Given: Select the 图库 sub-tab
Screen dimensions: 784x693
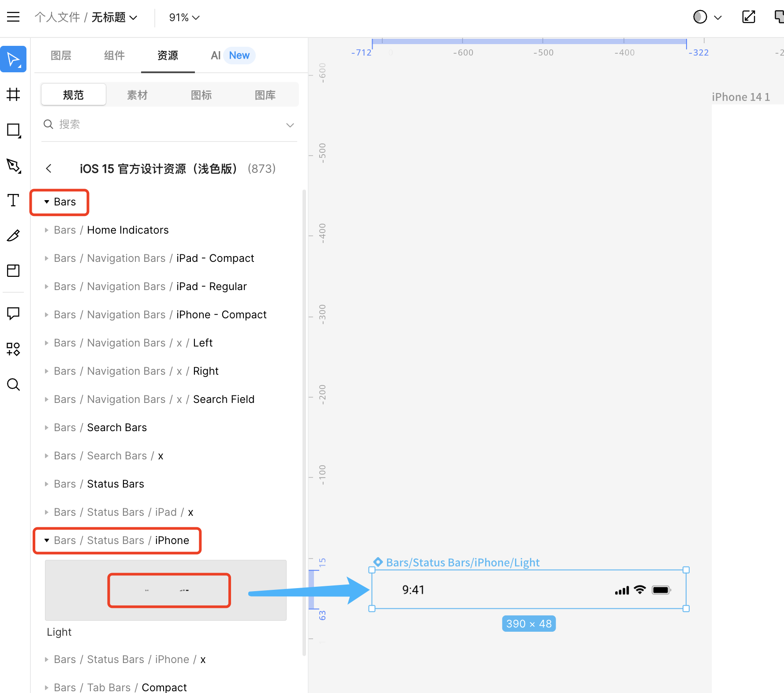Looking at the screenshot, I should 265,95.
